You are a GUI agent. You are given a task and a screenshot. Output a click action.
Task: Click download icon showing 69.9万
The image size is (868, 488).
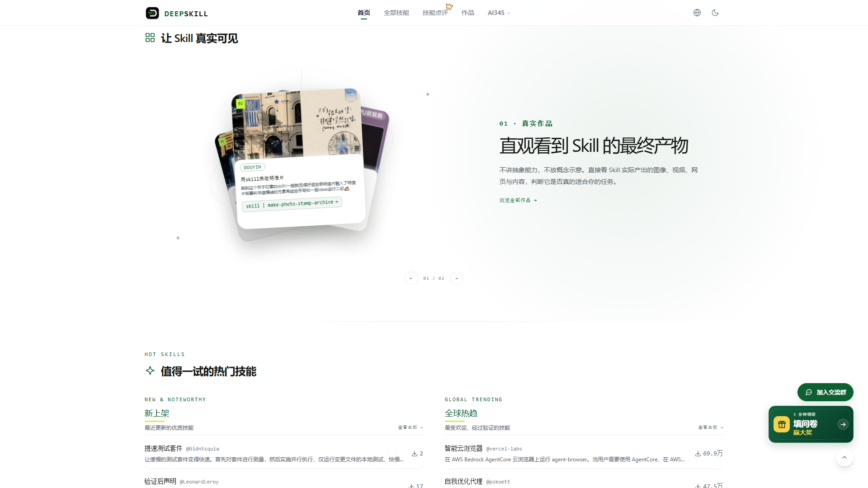[x=698, y=454]
